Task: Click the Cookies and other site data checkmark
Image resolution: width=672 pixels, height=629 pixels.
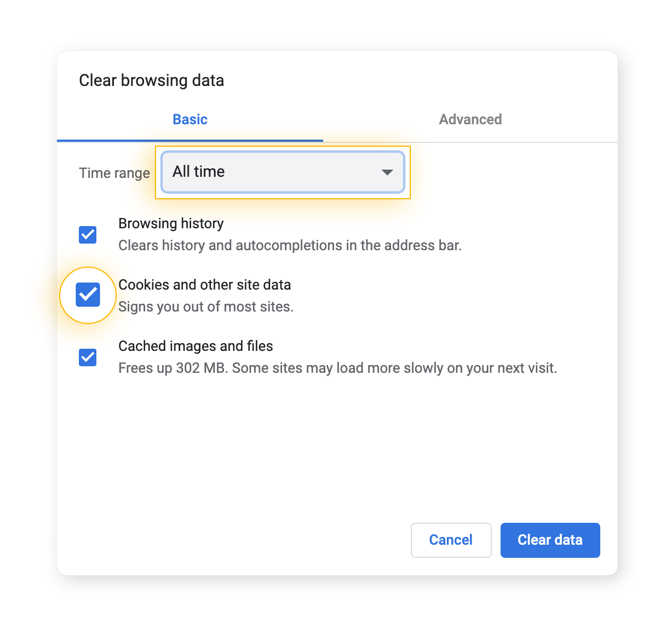Action: tap(87, 295)
